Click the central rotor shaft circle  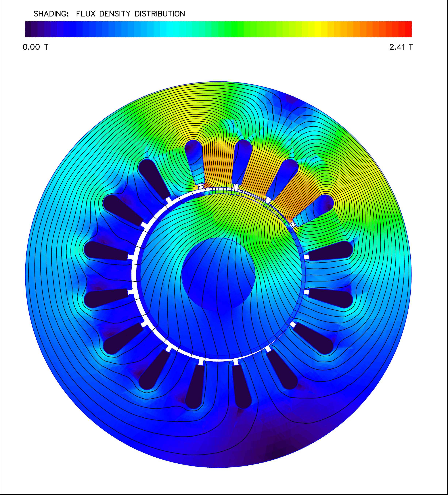[x=218, y=274]
